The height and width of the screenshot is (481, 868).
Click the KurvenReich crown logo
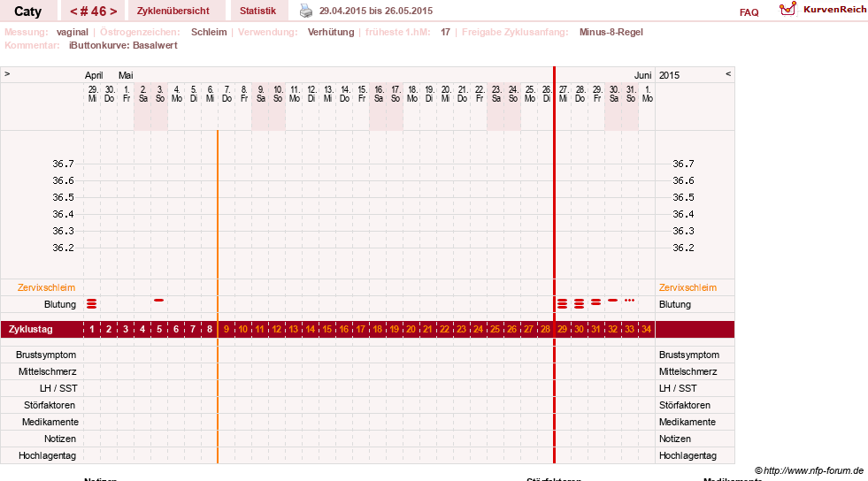(x=787, y=9)
